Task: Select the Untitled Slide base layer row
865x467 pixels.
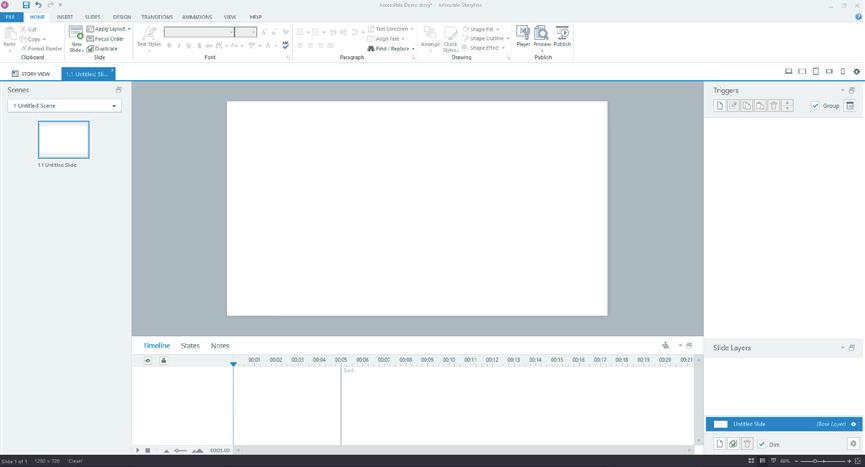Action: click(x=784, y=424)
